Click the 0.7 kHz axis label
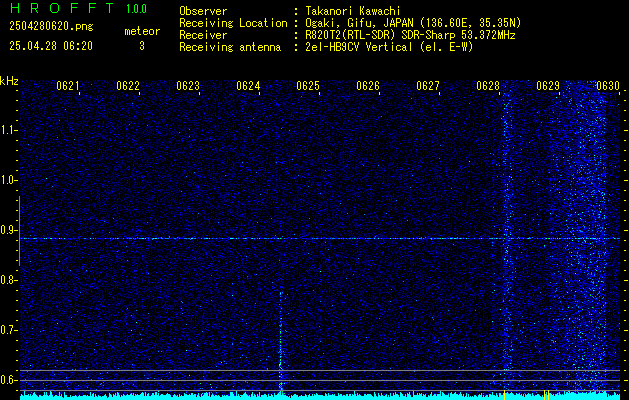This screenshot has width=629, height=400. (8, 330)
